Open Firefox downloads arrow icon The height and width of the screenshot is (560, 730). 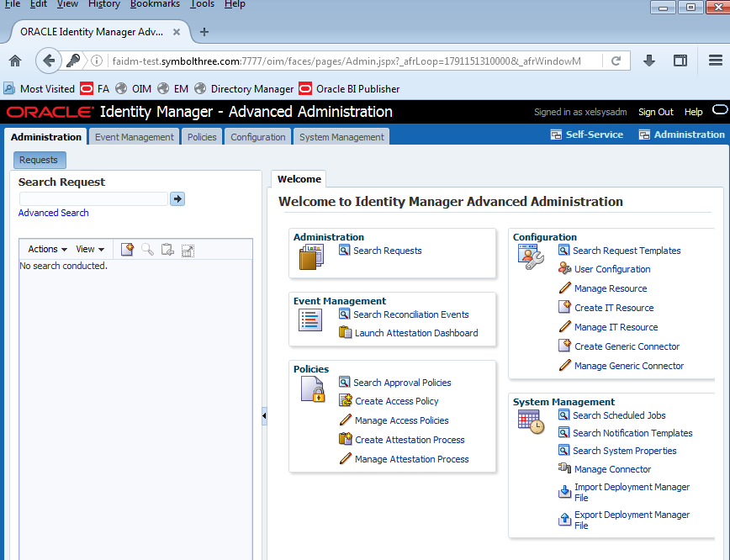pyautogui.click(x=648, y=61)
